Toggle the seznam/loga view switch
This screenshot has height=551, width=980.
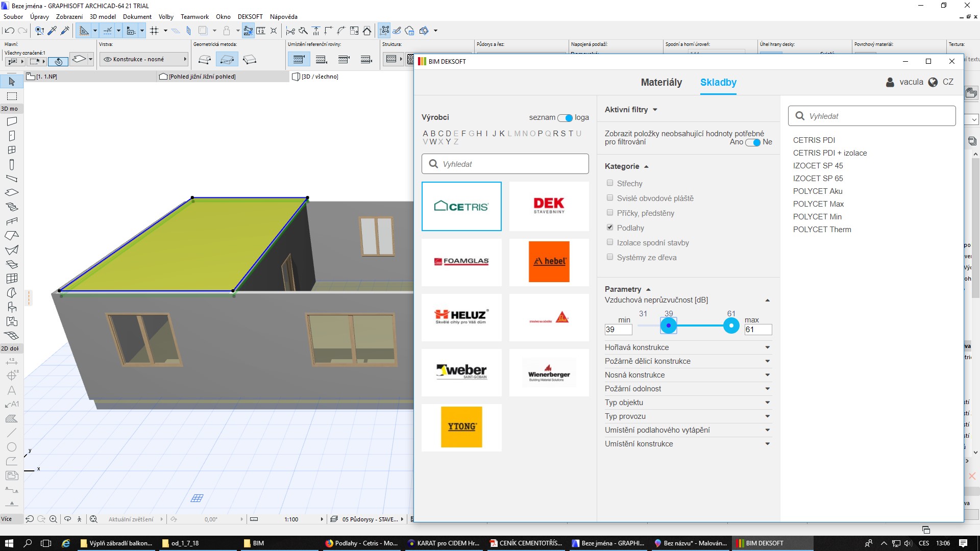pos(565,118)
